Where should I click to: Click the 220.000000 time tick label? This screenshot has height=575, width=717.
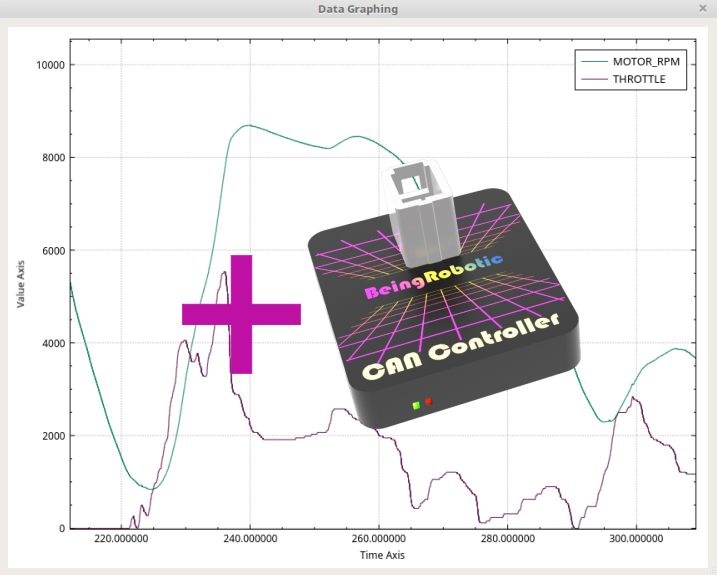pos(121,538)
